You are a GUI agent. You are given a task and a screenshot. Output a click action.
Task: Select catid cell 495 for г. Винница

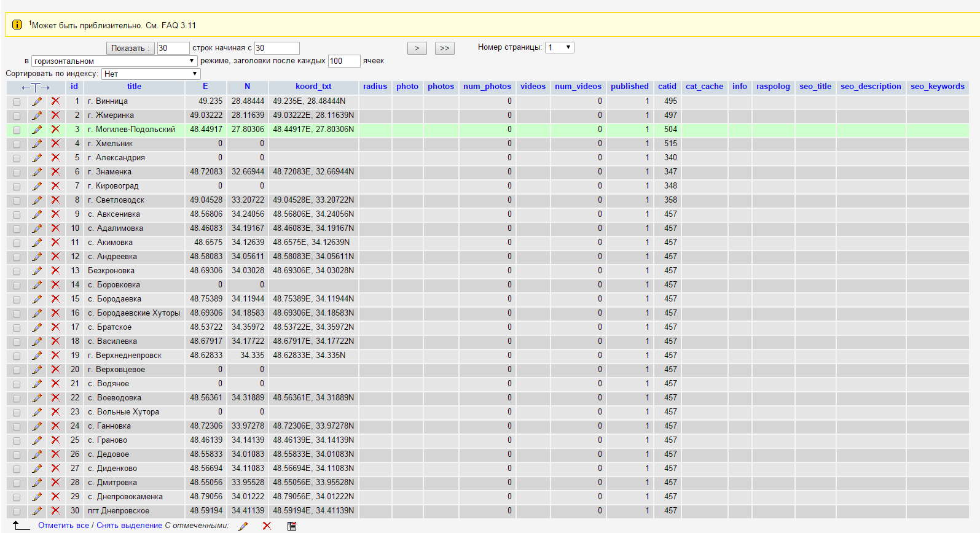click(x=667, y=101)
